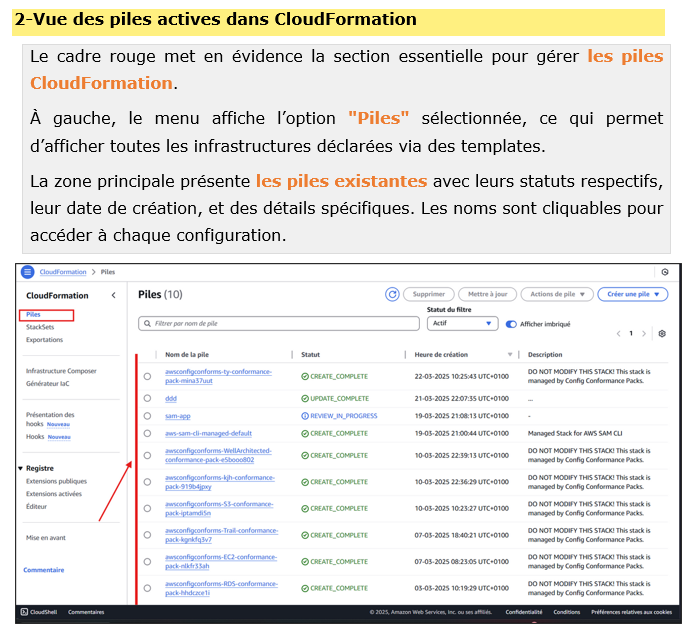Open the Créer une pile dropdown
This screenshot has height=633, width=695.
pyautogui.click(x=633, y=294)
